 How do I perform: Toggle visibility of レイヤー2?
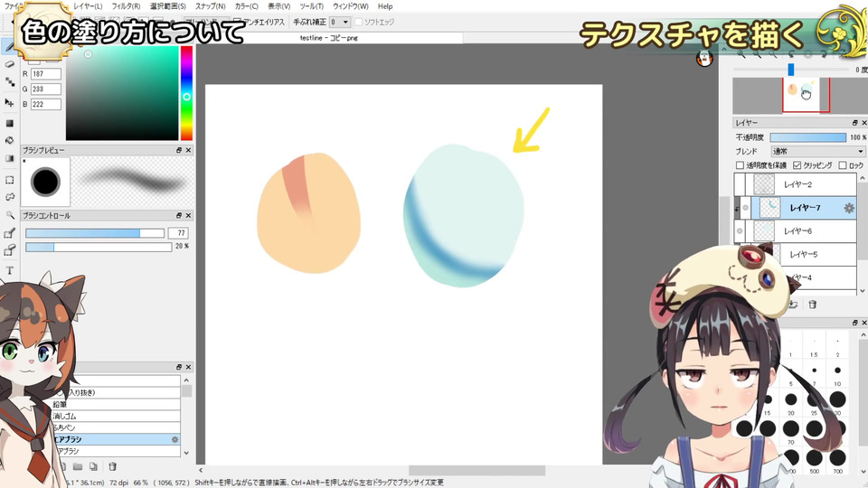point(740,184)
